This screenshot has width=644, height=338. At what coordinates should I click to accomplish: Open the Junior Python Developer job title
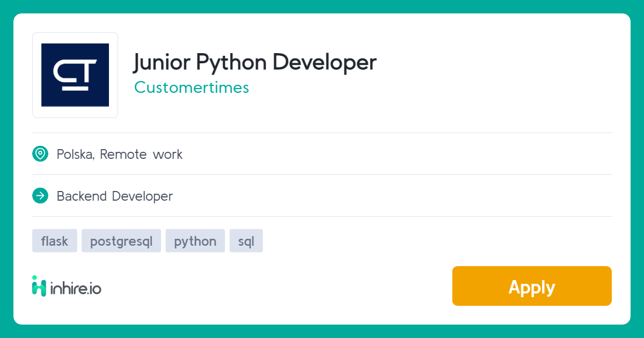tap(255, 63)
